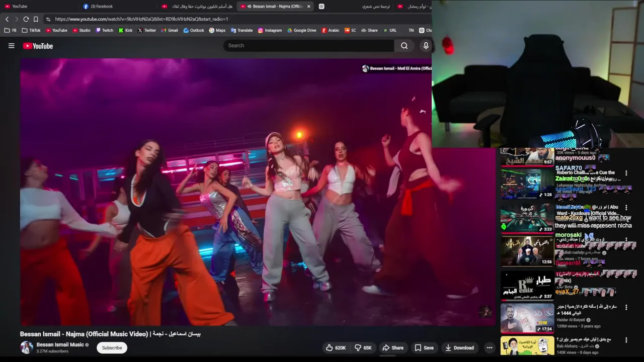Open options menu for Haidar Al-Bayati video
644x362 pixels.
coord(626,307)
